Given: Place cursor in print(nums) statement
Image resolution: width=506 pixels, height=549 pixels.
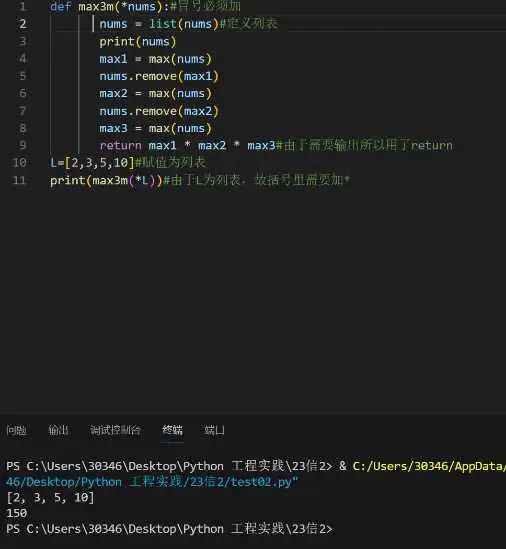Looking at the screenshot, I should point(138,42).
